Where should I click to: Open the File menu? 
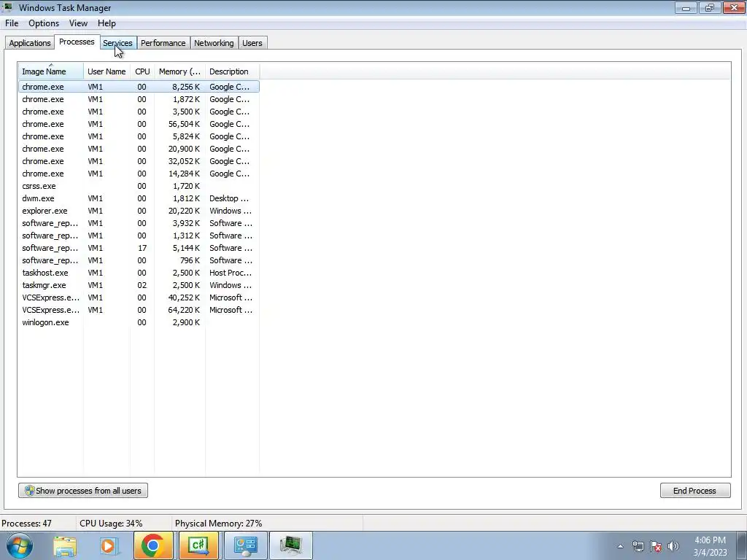[12, 23]
